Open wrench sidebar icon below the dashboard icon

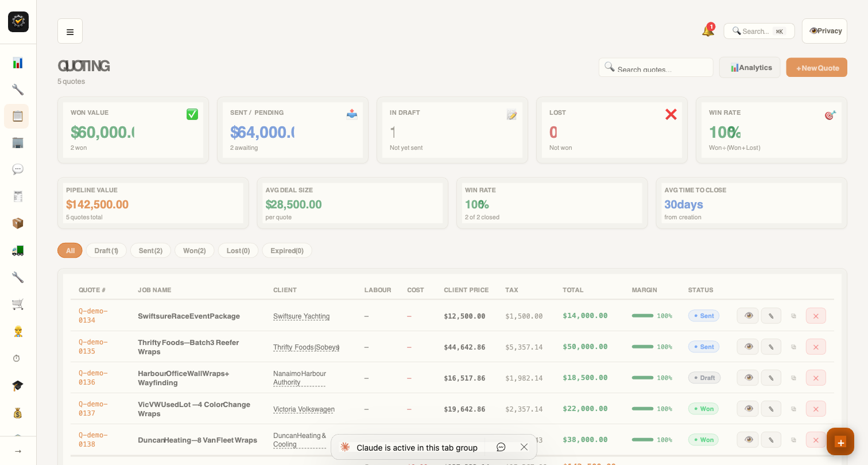pos(18,90)
